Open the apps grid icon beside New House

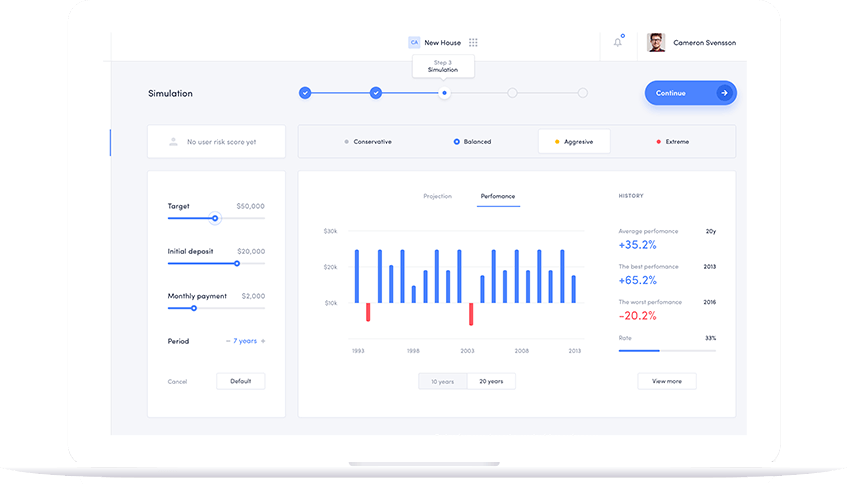[x=473, y=43]
